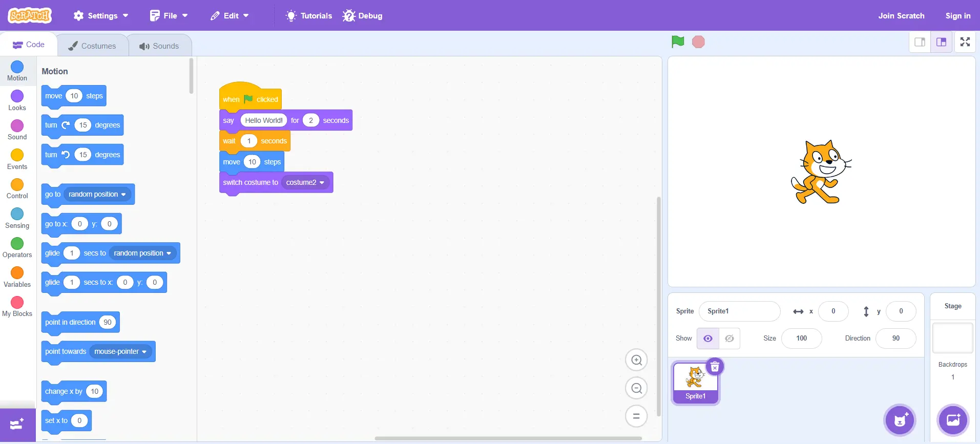Open the Sounds tab
Screen dimensions: 980x444
(x=159, y=46)
